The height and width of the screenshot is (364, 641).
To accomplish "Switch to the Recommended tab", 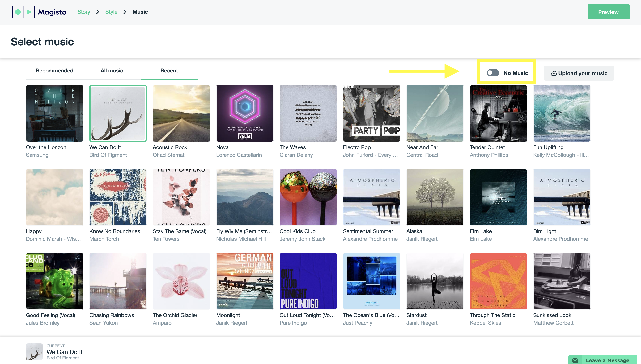I will tap(54, 71).
